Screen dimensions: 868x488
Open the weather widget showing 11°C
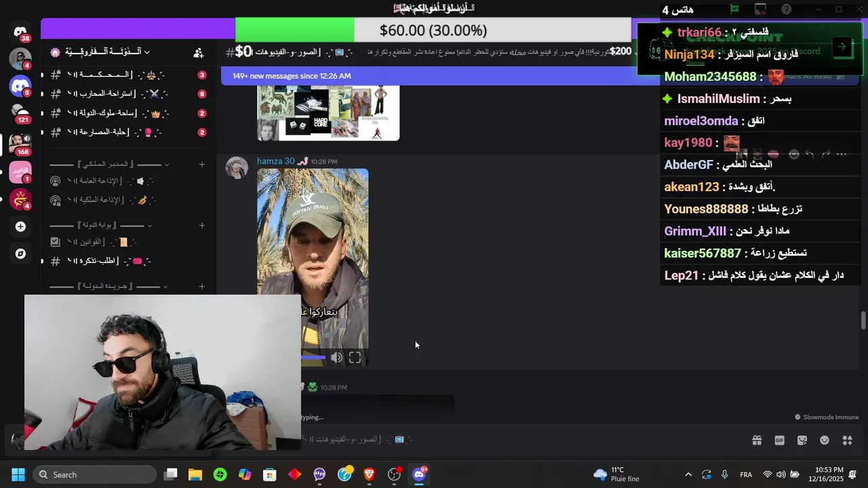click(x=616, y=474)
